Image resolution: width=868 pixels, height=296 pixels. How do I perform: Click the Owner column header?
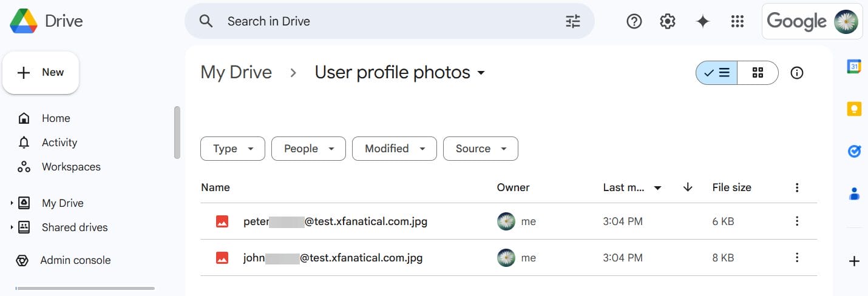513,187
